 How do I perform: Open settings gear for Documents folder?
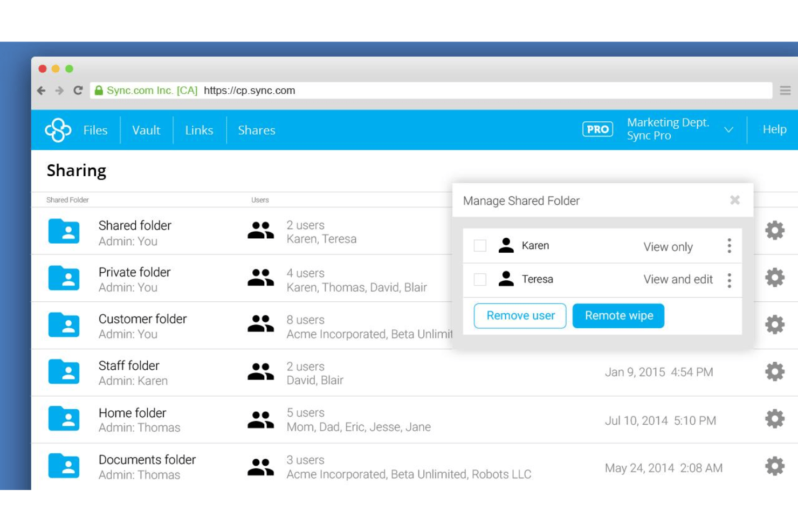click(x=775, y=466)
